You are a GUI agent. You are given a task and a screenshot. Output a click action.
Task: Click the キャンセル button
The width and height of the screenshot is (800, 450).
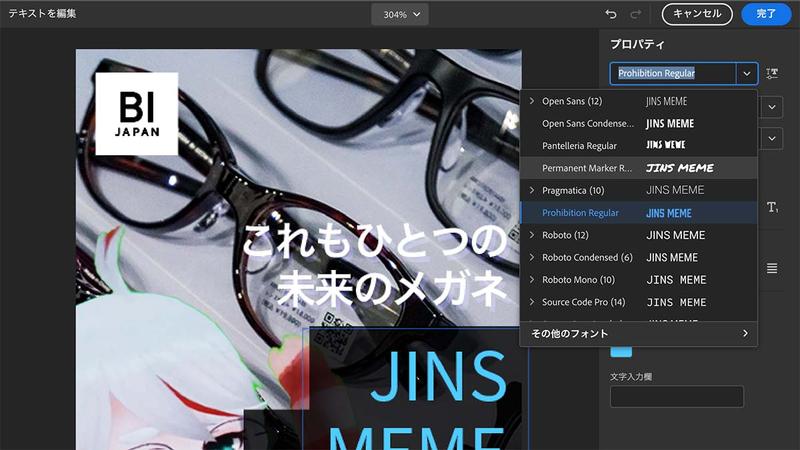click(697, 14)
